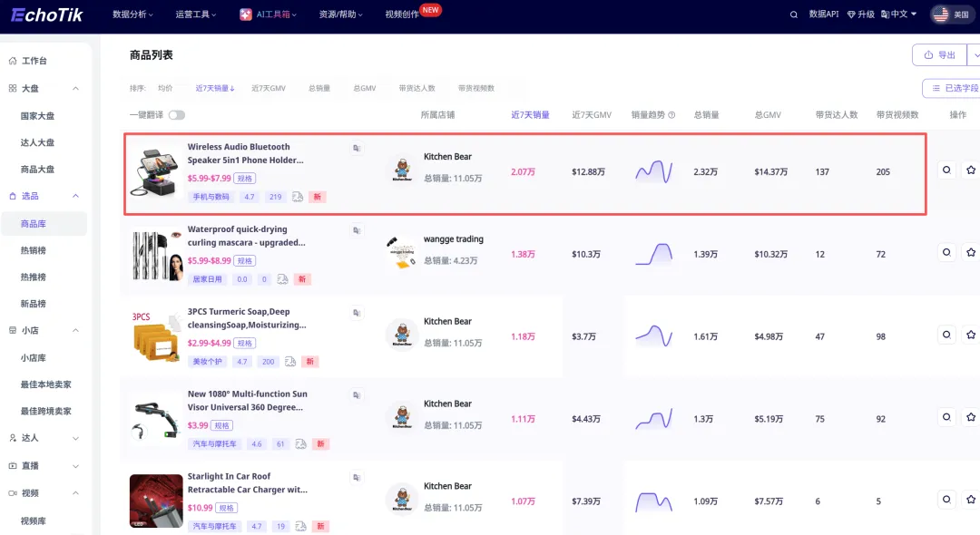Go to 视频创作 in the top menu
Viewport: 980px width, 535px height.
pos(402,15)
